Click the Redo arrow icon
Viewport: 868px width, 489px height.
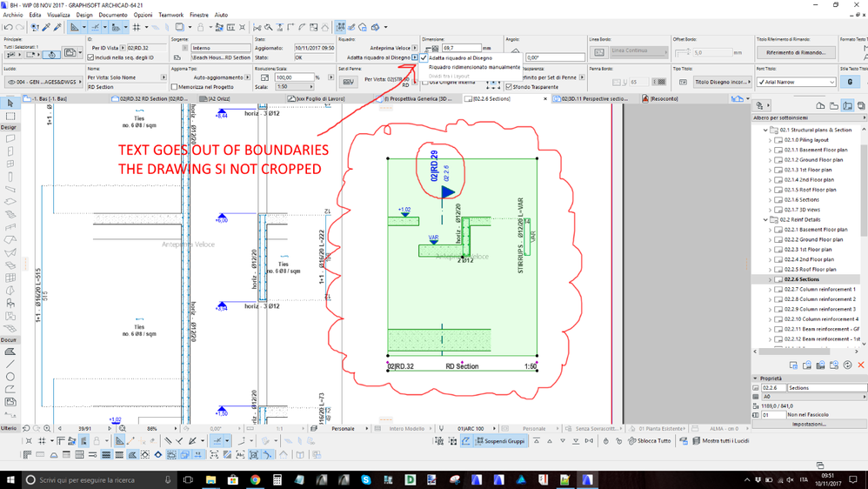click(20, 27)
